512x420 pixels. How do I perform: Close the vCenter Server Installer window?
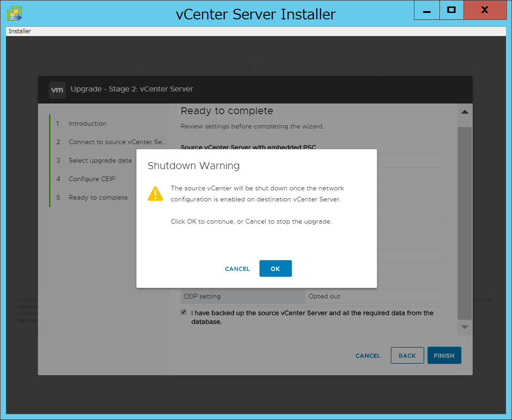485,10
